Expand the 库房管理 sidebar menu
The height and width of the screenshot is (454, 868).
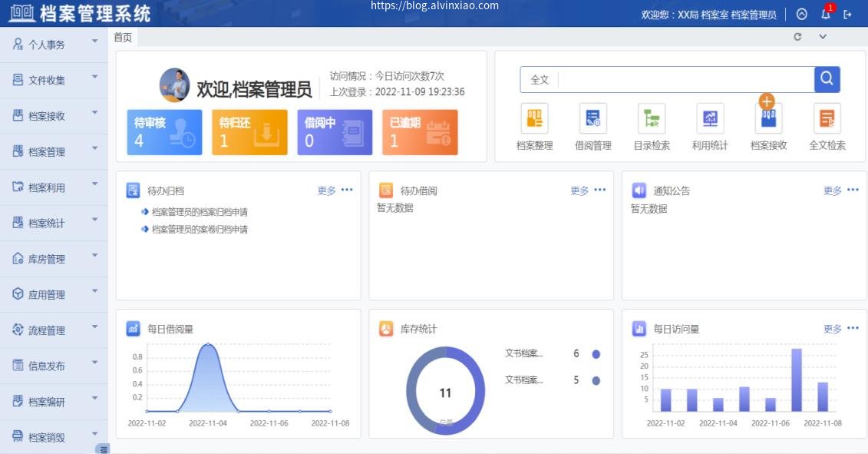pyautogui.click(x=54, y=259)
